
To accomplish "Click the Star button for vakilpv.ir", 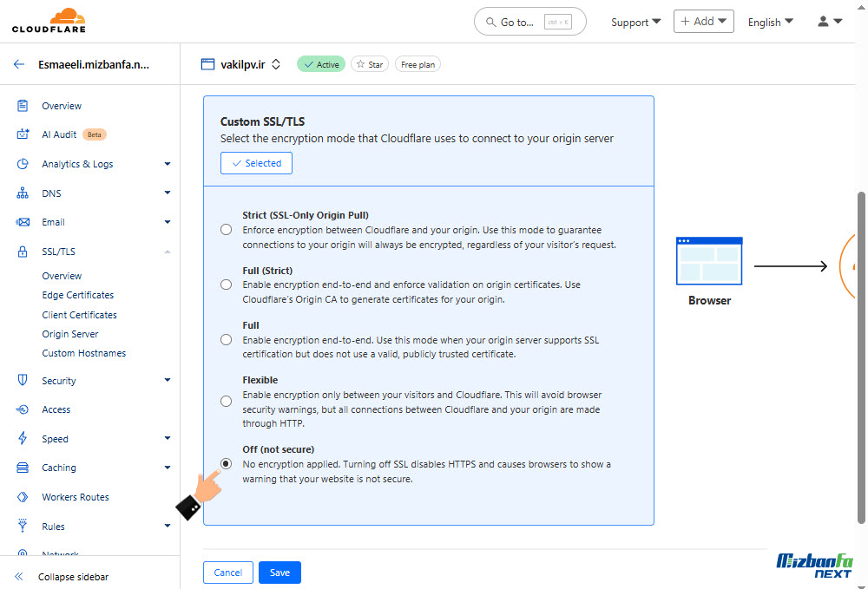I will point(370,64).
